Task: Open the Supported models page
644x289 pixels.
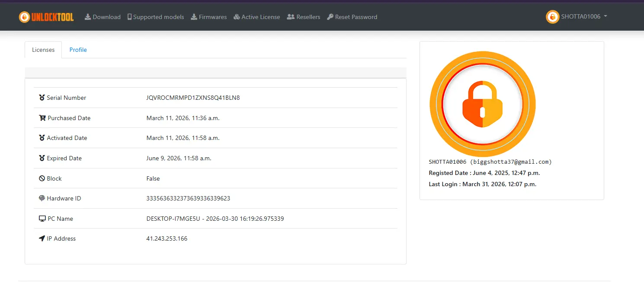Action: pos(156,17)
